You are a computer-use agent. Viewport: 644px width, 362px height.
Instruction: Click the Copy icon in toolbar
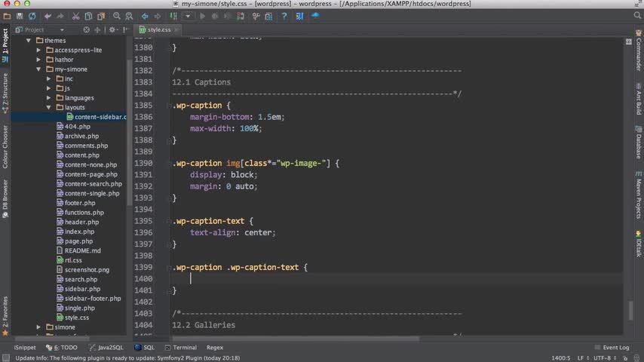point(88,16)
